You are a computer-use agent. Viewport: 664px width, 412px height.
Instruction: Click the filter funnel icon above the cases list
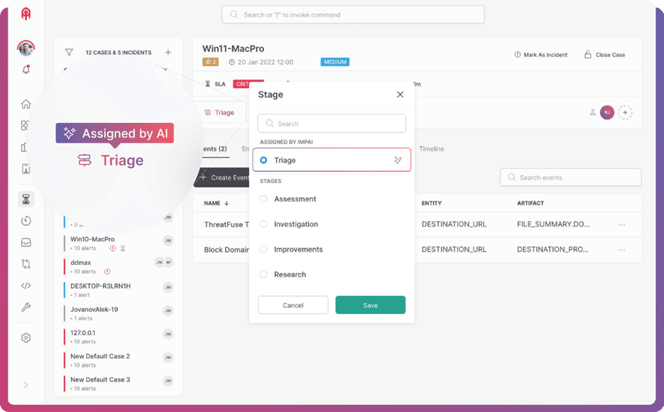(69, 52)
